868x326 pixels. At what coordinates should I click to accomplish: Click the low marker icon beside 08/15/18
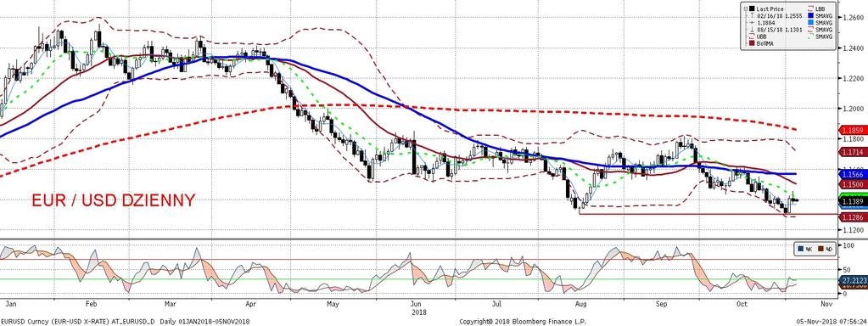tap(752, 30)
